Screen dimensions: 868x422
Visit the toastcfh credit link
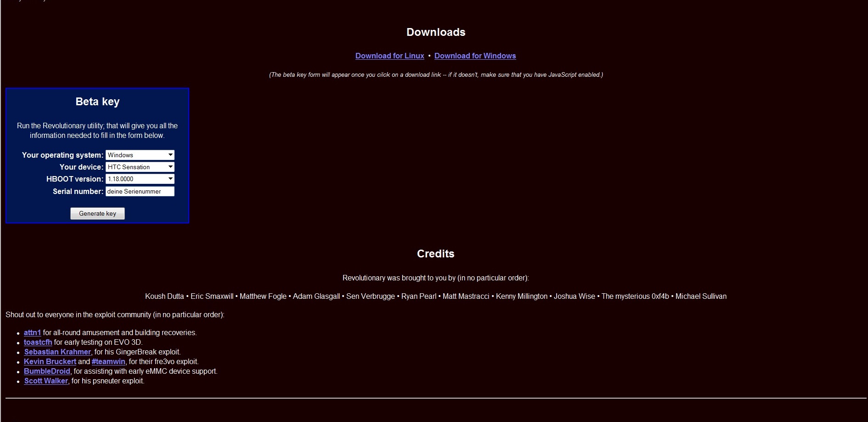[x=38, y=342]
